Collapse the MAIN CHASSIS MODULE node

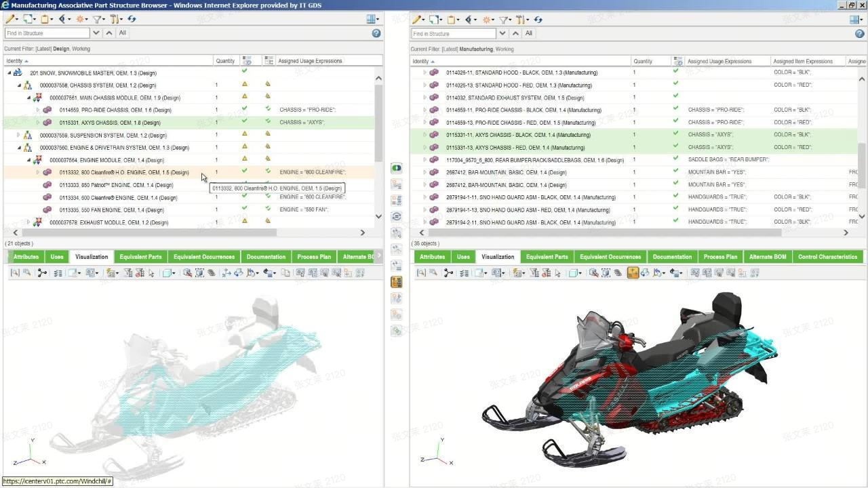tap(28, 98)
